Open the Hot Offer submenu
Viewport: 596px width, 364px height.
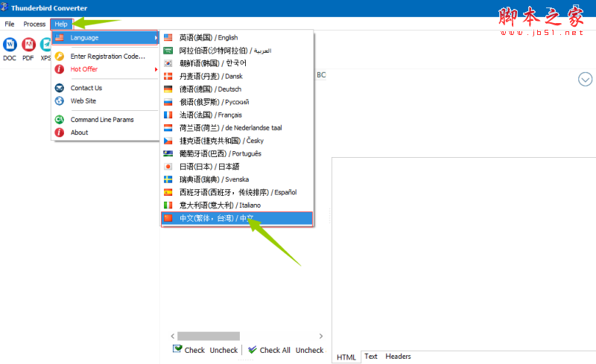tap(105, 69)
